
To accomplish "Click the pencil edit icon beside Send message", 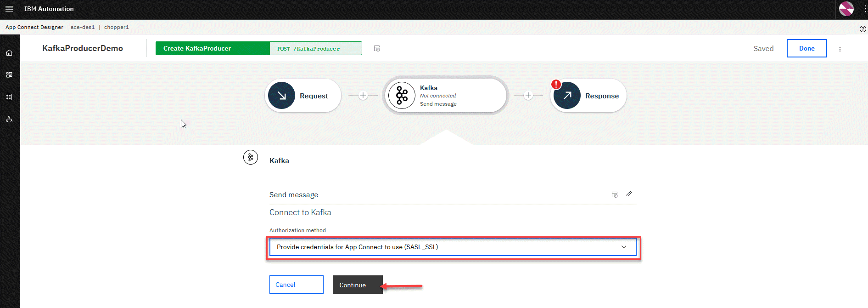I will 629,194.
